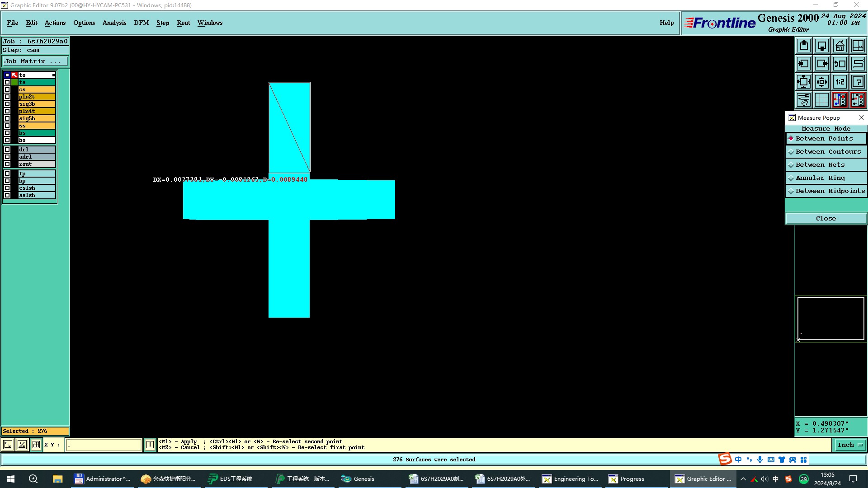Click the 1:2 zoom scale icon
868x488 pixels.
tap(840, 82)
